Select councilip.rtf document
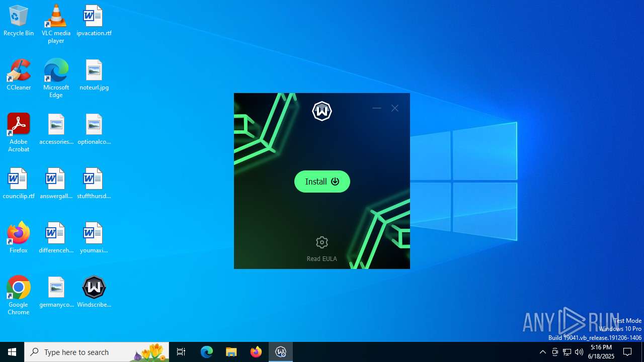The width and height of the screenshot is (644, 362). (x=19, y=184)
